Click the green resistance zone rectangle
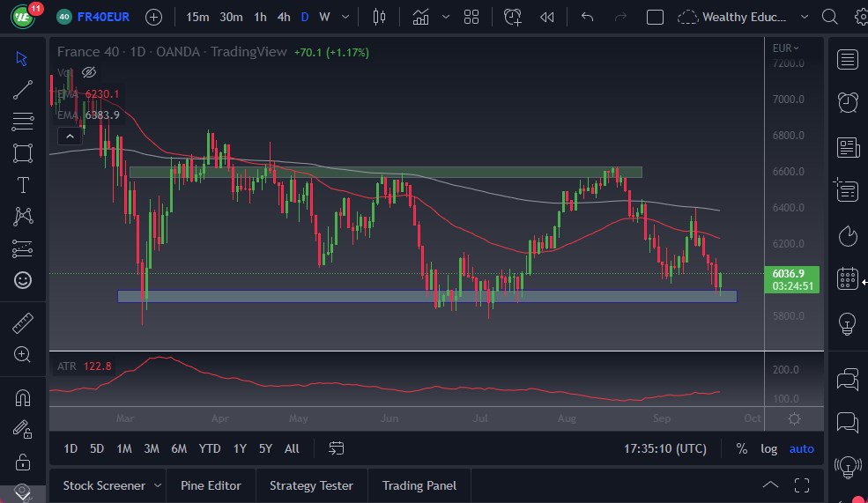The image size is (868, 503). pyautogui.click(x=385, y=172)
